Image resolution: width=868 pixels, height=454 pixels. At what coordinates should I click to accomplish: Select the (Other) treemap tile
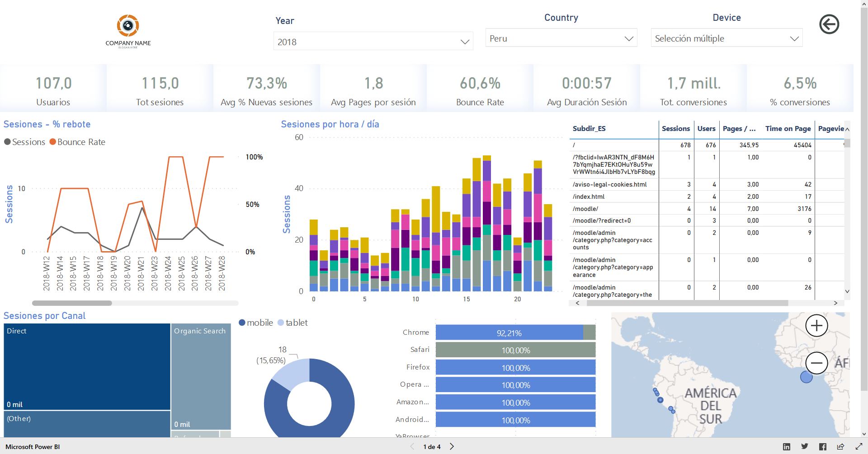pyautogui.click(x=87, y=424)
